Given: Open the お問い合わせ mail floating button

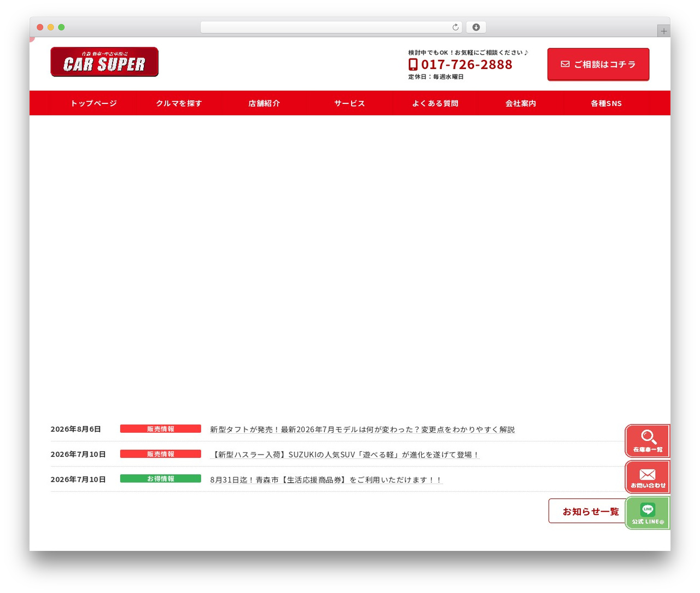Looking at the screenshot, I should (x=647, y=477).
